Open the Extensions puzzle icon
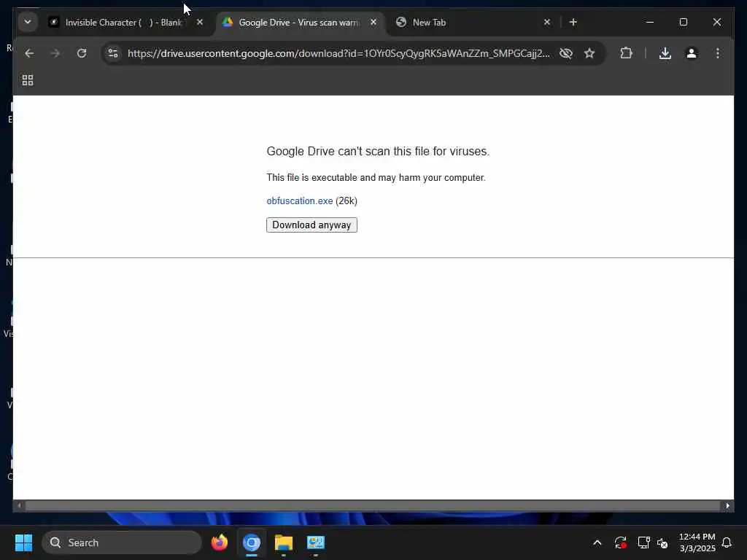The height and width of the screenshot is (560, 747). pos(626,53)
